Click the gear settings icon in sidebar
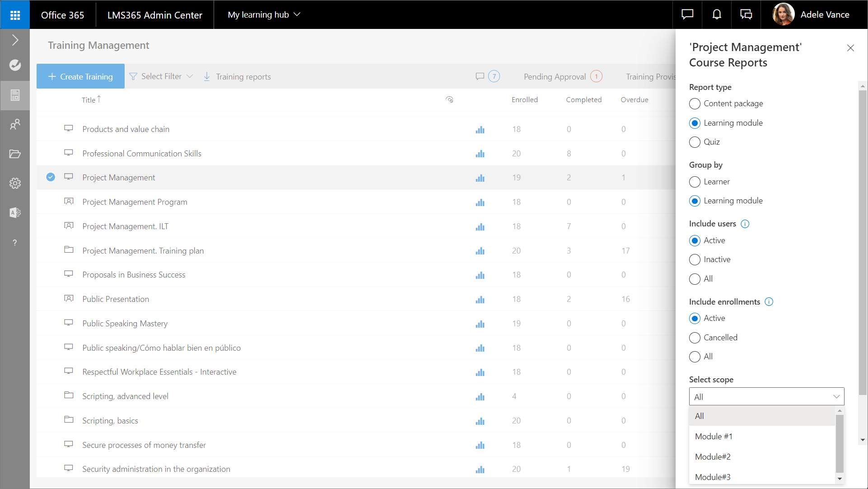Viewport: 868px width, 489px height. pos(15,183)
